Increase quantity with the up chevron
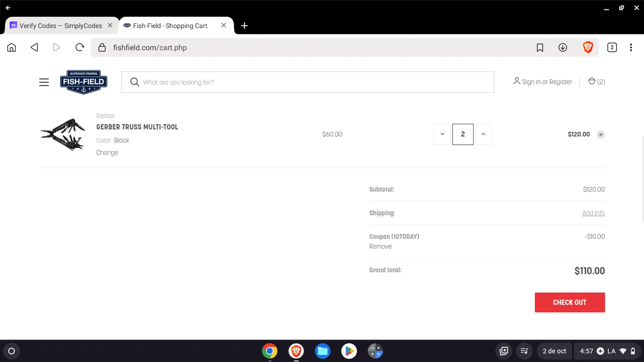644x362 pixels. [x=483, y=134]
